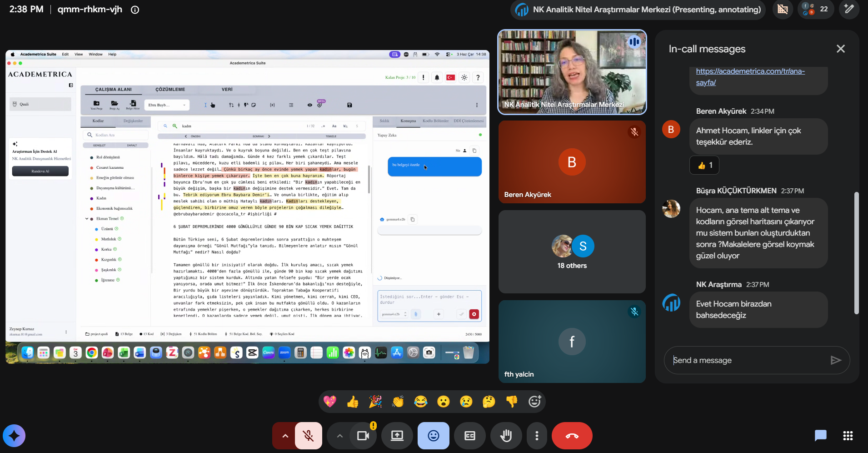Start presenting your screen
Viewport: 868px width, 453px height.
397,436
